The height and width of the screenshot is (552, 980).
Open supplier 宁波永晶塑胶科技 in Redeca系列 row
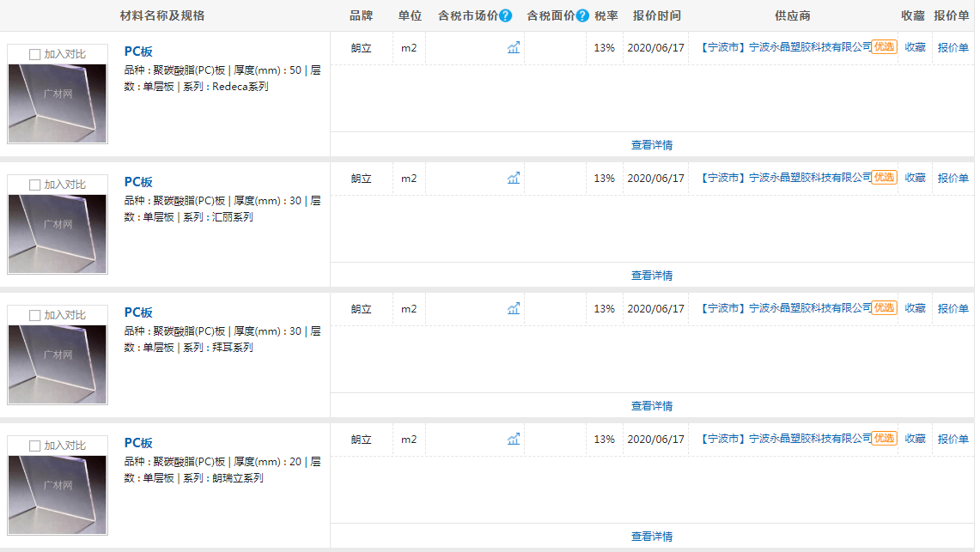(x=786, y=47)
